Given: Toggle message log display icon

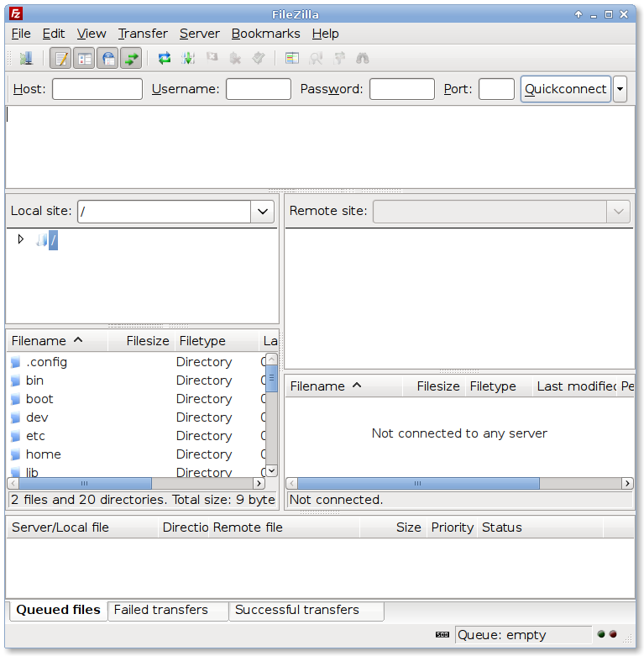Looking at the screenshot, I should (x=60, y=58).
